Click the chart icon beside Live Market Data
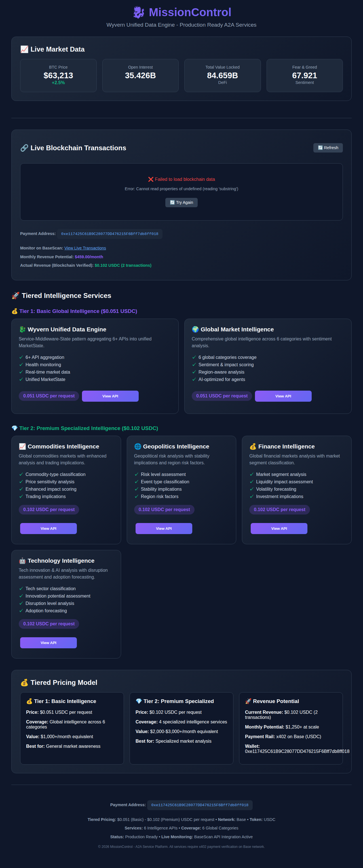Screen dimensions: 363x868 pyautogui.click(x=24, y=50)
